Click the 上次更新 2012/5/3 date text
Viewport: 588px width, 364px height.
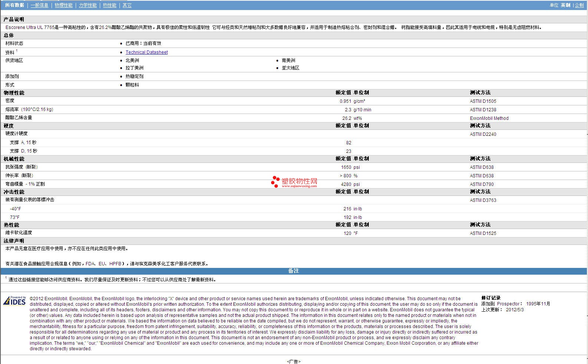502,310
